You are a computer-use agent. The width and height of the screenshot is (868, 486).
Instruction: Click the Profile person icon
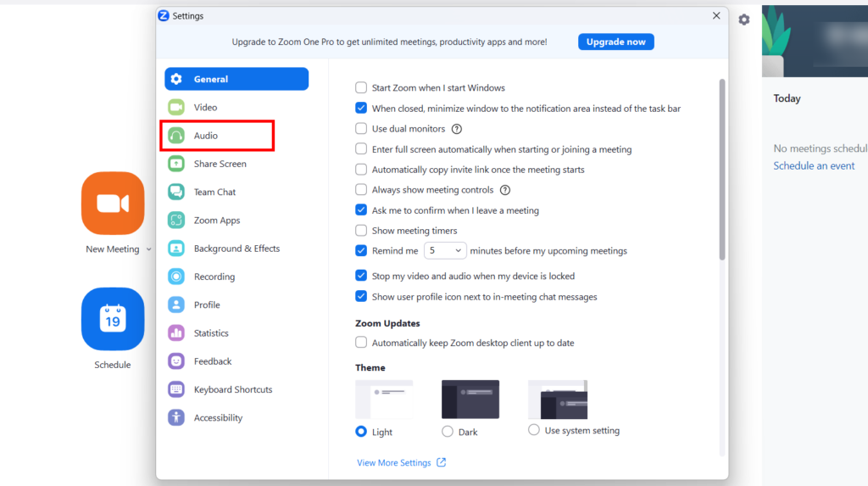[x=176, y=304]
